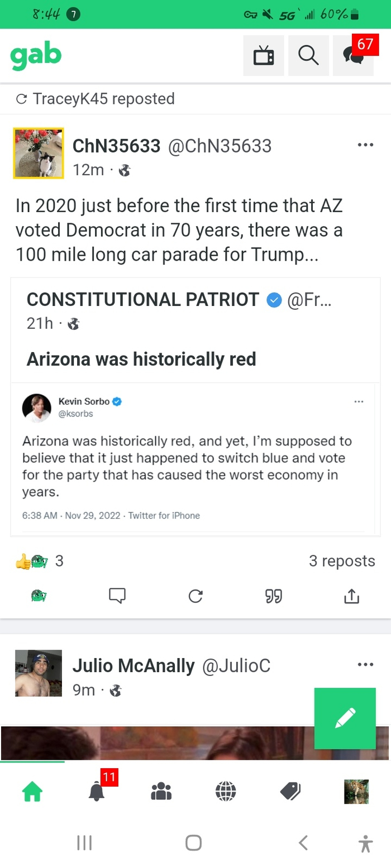Open ChN35633 profile name link

tap(116, 146)
